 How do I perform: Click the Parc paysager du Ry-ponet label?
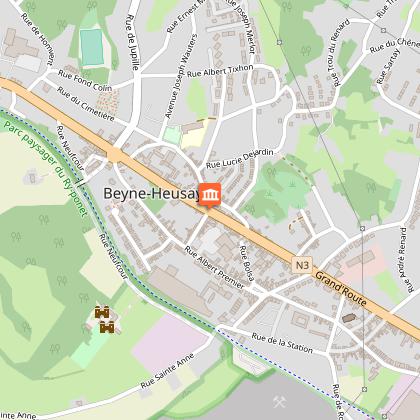(46, 168)
